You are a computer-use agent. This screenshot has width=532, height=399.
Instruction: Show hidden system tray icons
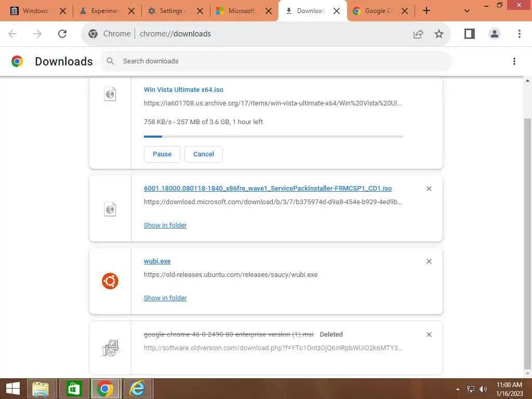point(458,389)
